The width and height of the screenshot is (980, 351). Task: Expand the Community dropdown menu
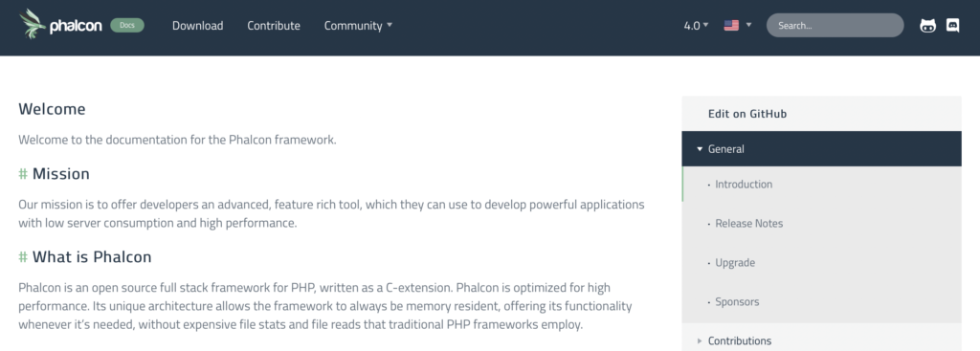pyautogui.click(x=358, y=26)
